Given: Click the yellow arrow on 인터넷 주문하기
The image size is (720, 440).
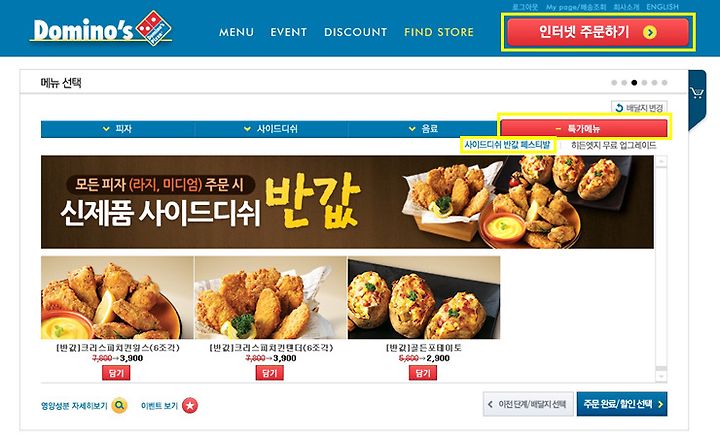Looking at the screenshot, I should tap(650, 32).
